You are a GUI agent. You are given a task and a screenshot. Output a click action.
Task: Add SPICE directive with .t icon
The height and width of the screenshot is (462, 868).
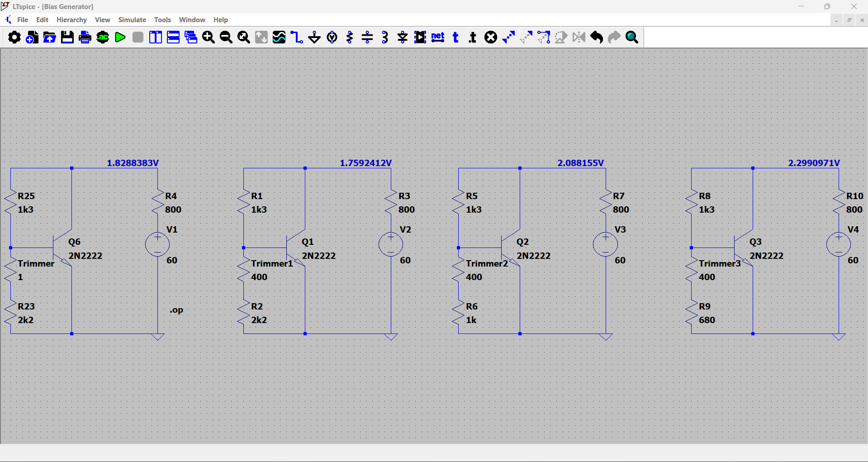tap(473, 37)
